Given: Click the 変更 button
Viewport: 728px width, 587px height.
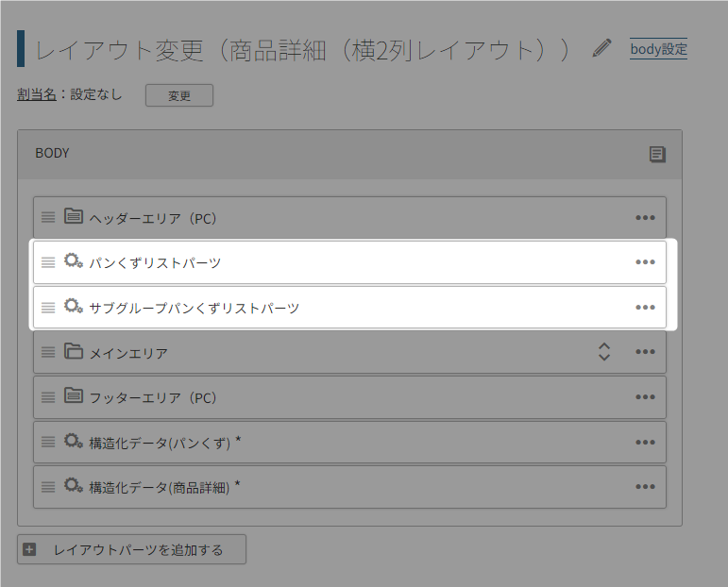Looking at the screenshot, I should pos(179,95).
